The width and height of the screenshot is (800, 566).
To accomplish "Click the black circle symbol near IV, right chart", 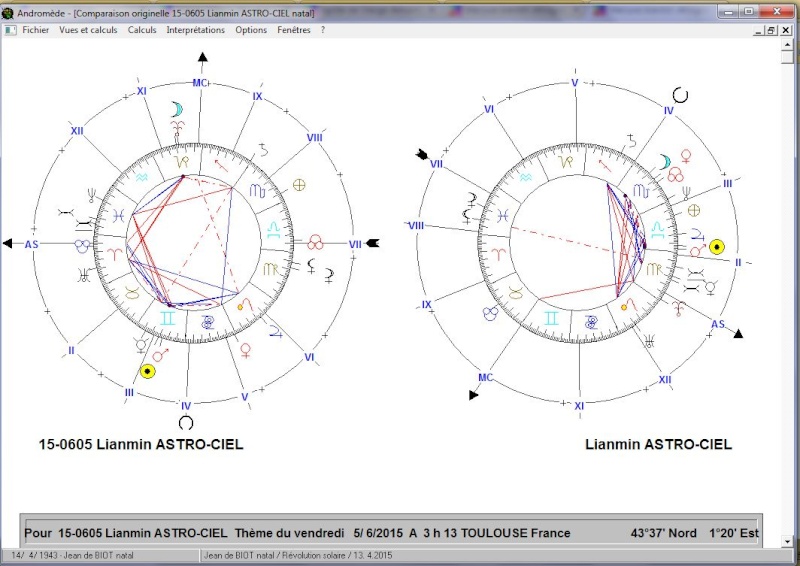I will pos(680,95).
